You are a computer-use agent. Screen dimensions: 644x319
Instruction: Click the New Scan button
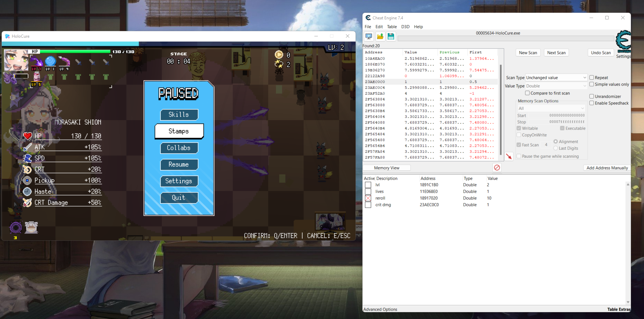[x=528, y=53]
